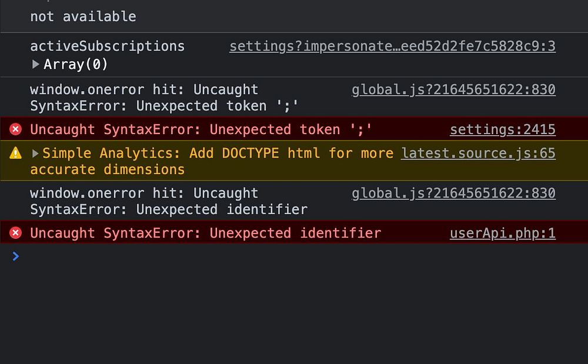The width and height of the screenshot is (588, 364).
Task: Open the second global.js?21645651622:830 link
Action: point(453,193)
